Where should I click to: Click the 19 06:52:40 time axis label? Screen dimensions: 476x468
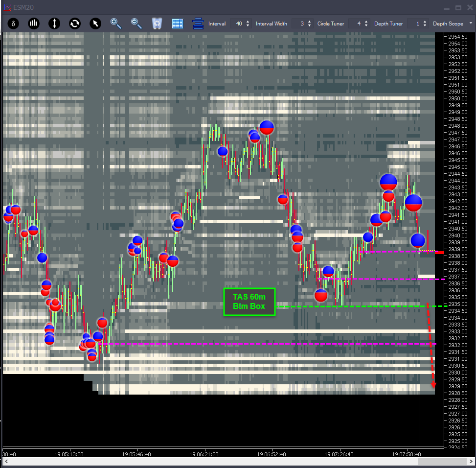(x=272, y=454)
